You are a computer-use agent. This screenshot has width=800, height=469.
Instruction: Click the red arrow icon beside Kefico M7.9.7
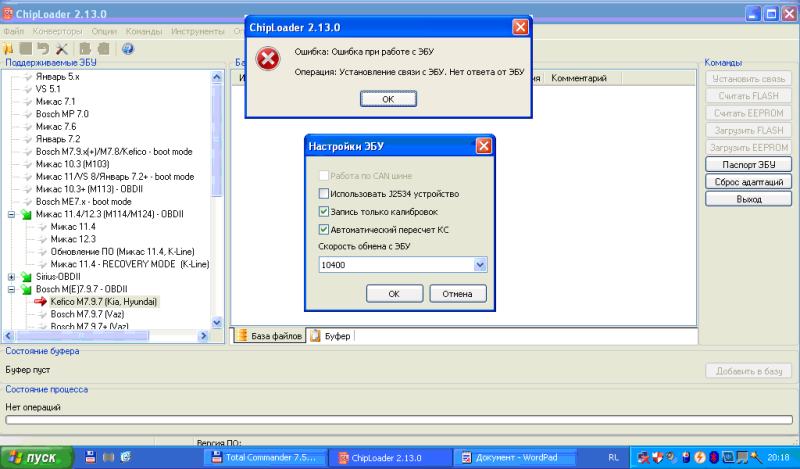(x=40, y=301)
